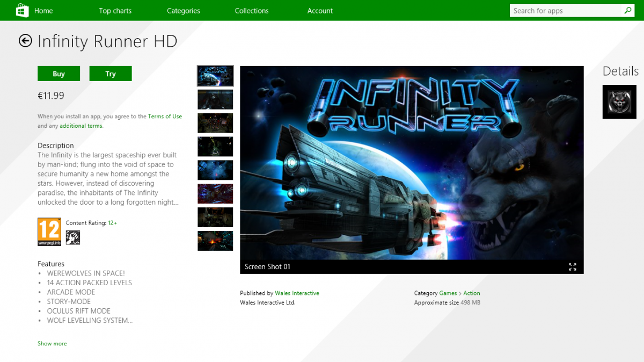Click the wolf app icon under Details
The width and height of the screenshot is (644, 362).
pos(619,102)
